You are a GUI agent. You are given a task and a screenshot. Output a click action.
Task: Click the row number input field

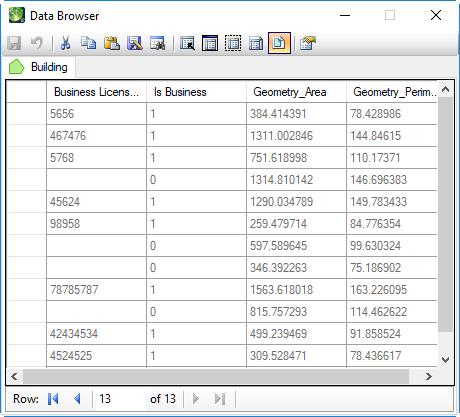pyautogui.click(x=121, y=399)
